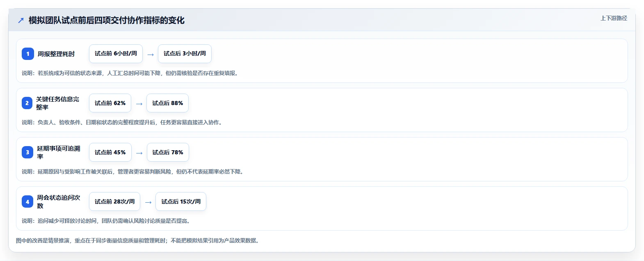Click the arrow between 45% and 78%
Screen dimensions: 644x261
[x=139, y=153]
